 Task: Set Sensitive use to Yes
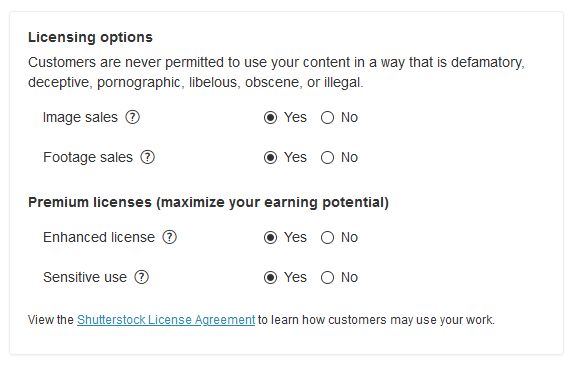270,278
